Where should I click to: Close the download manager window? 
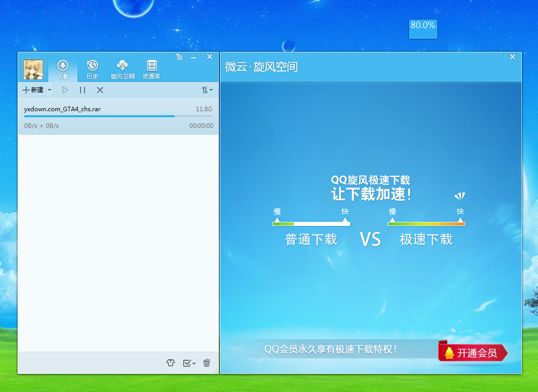[x=209, y=57]
